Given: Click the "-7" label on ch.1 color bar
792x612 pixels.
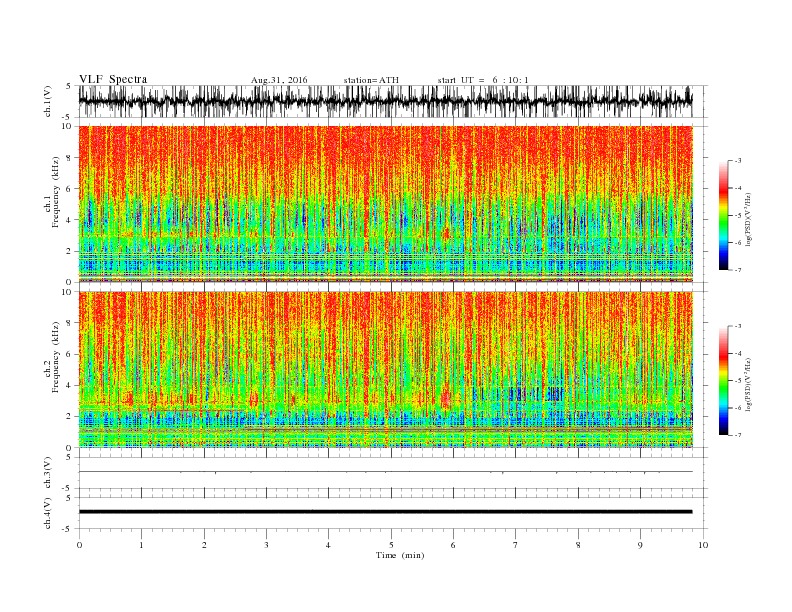Looking at the screenshot, I should tap(738, 270).
